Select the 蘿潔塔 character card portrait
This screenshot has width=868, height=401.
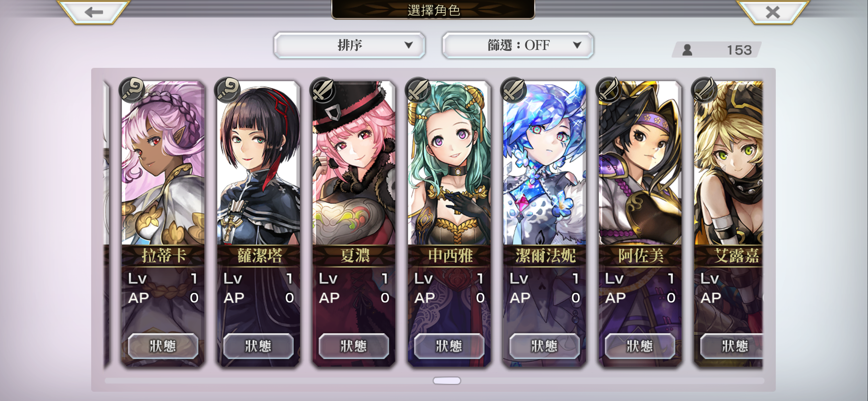[258, 163]
